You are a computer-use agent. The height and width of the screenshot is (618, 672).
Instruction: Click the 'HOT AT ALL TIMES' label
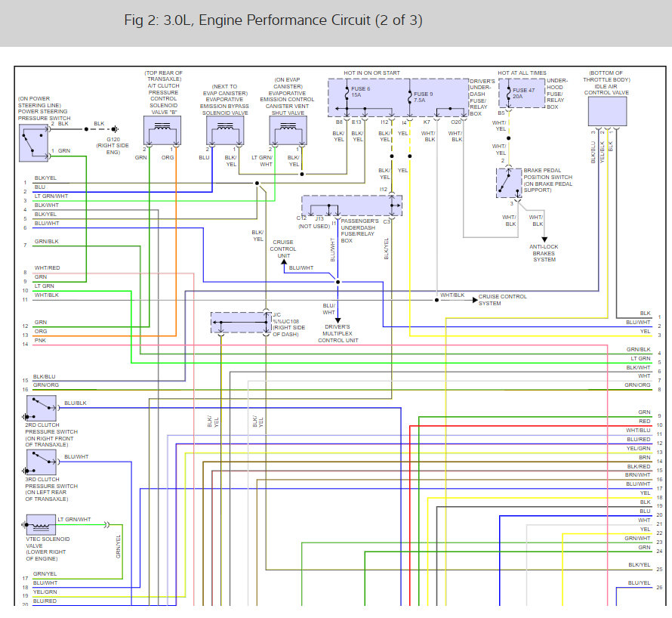(522, 73)
